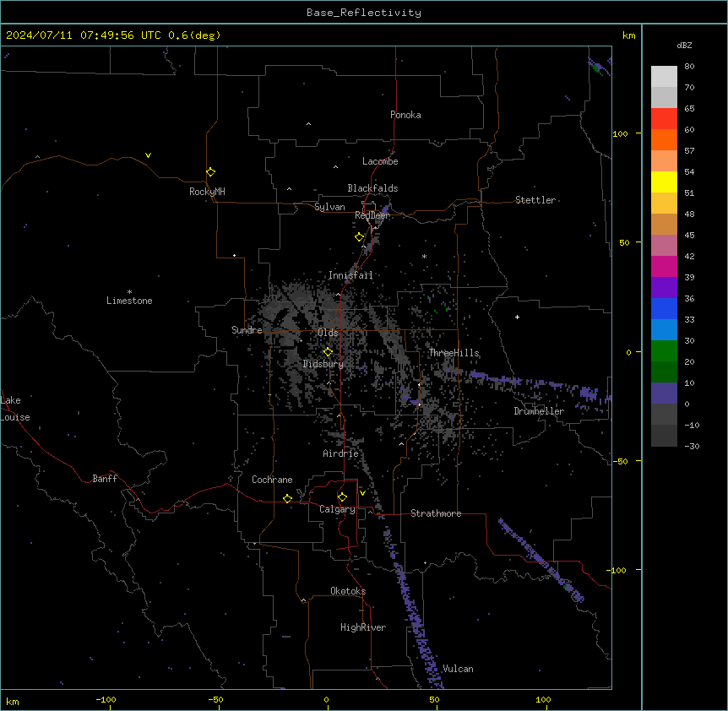
Task: Click the Calgary city label
Action: pos(337,509)
